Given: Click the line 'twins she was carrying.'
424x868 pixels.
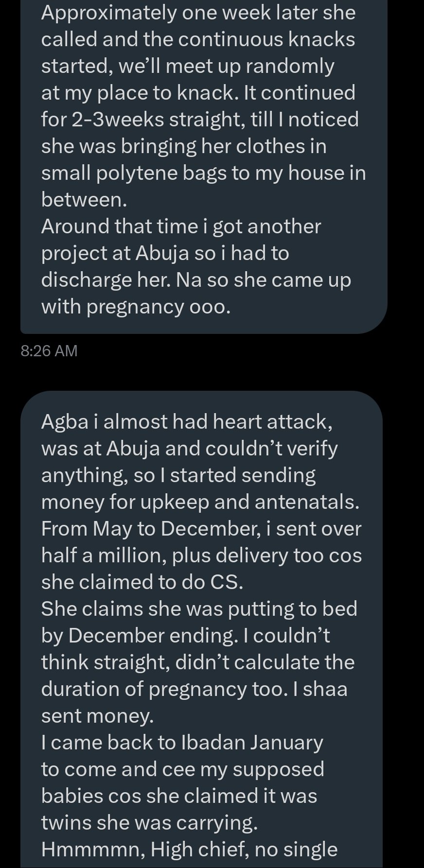Looking at the screenshot, I should click(150, 822).
